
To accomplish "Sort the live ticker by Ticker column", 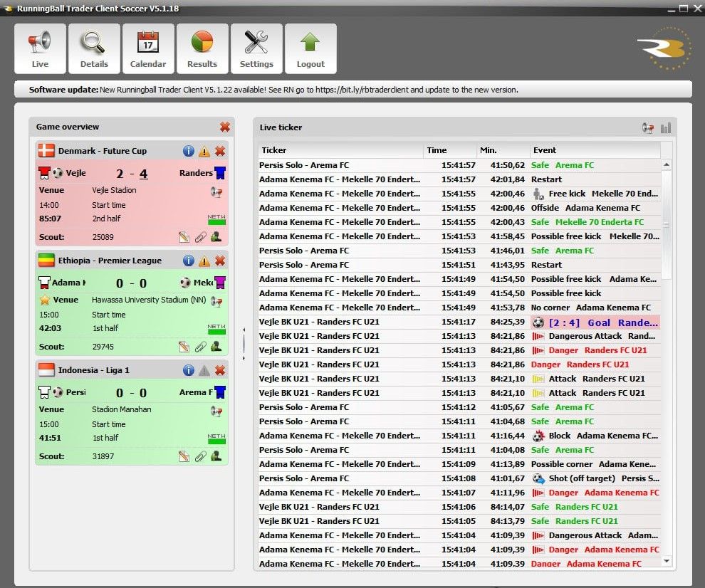I will tap(341, 150).
